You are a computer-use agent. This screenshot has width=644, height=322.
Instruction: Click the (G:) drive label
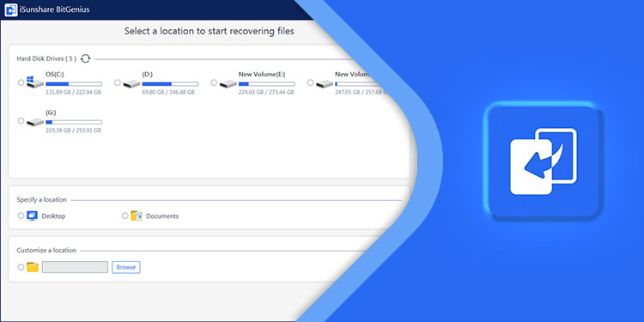[51, 112]
